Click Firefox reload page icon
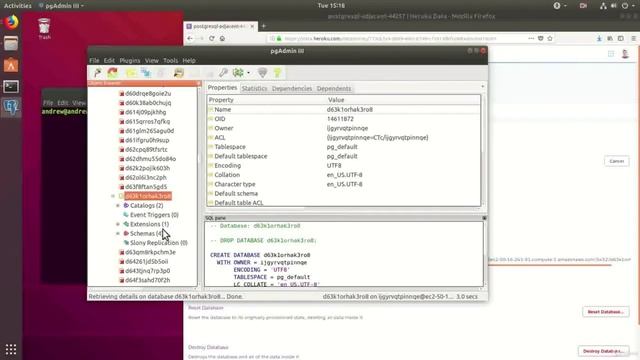This screenshot has width=640, height=360. 211,38
